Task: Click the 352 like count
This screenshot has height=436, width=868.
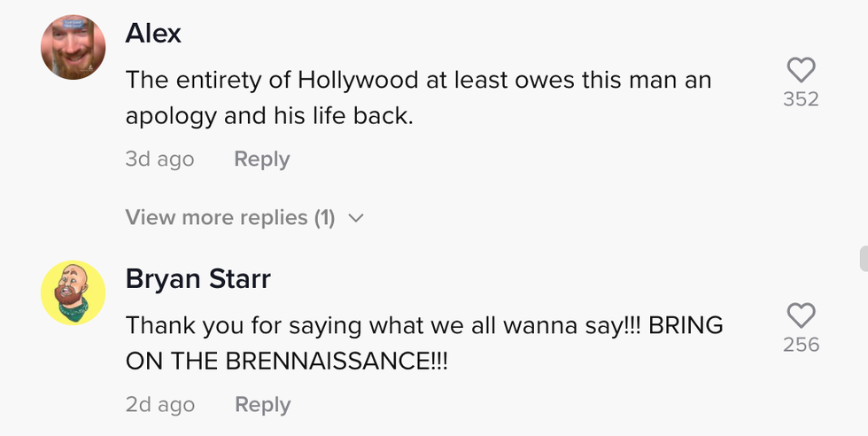Action: point(801,99)
